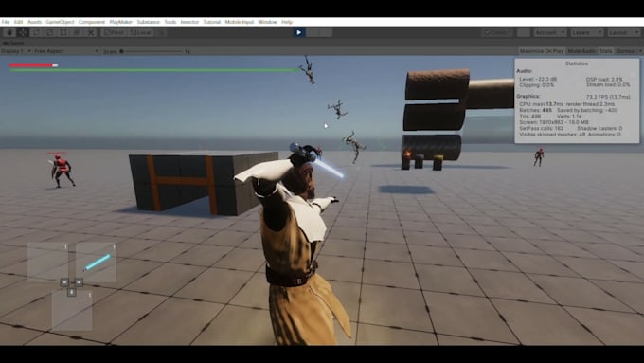The height and width of the screenshot is (363, 644).
Task: Select the Rotate tool icon
Action: [x=37, y=32]
